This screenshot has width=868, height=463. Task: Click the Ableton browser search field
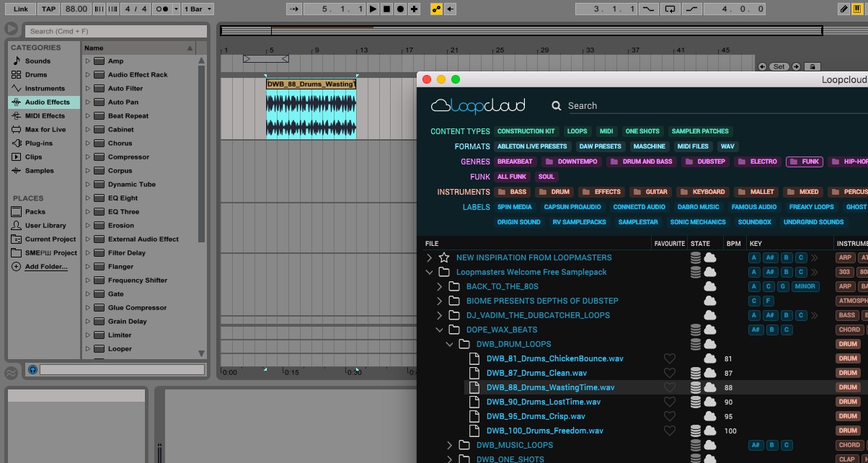(x=115, y=31)
